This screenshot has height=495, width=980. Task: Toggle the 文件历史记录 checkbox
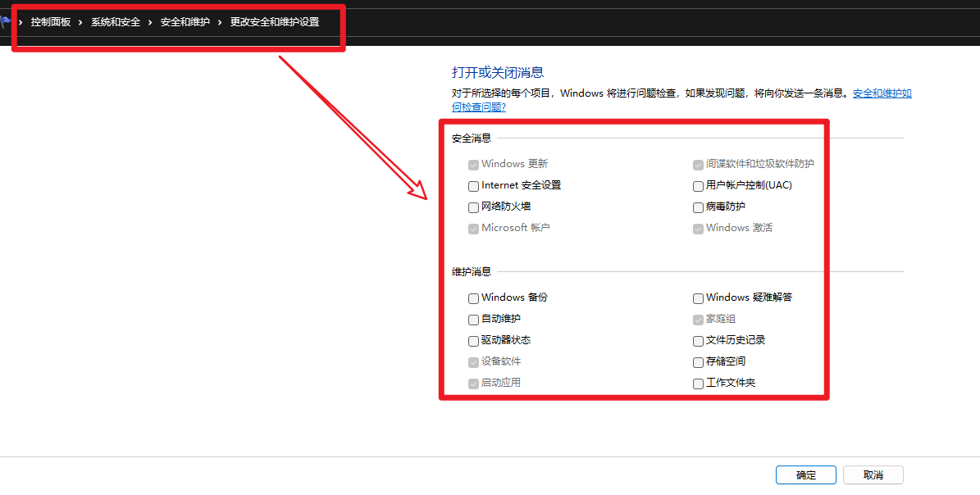(x=699, y=341)
